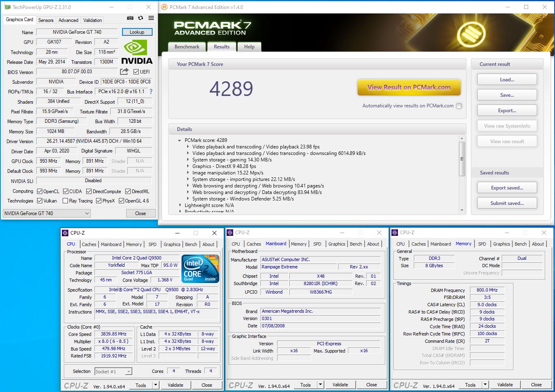Open the GPU-Z hamburger menu icon
Screen dimensions: 555x392
point(151,18)
